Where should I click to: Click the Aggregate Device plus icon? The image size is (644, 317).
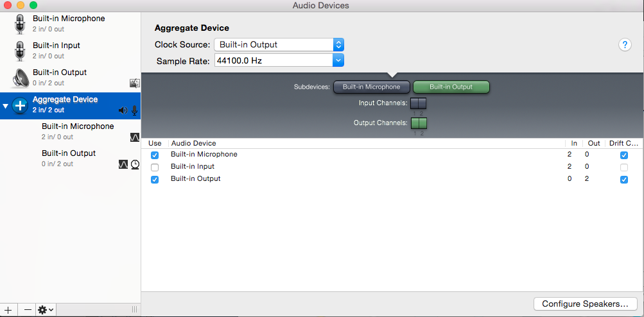click(20, 105)
